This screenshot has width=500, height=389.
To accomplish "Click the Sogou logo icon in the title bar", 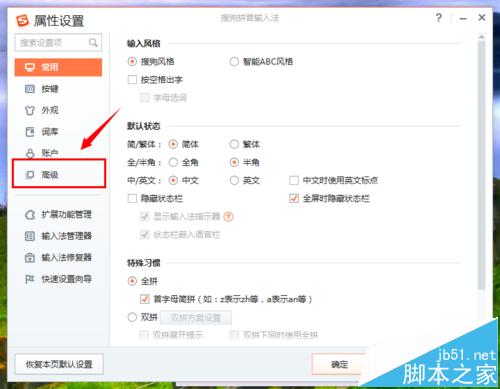I will click(23, 21).
